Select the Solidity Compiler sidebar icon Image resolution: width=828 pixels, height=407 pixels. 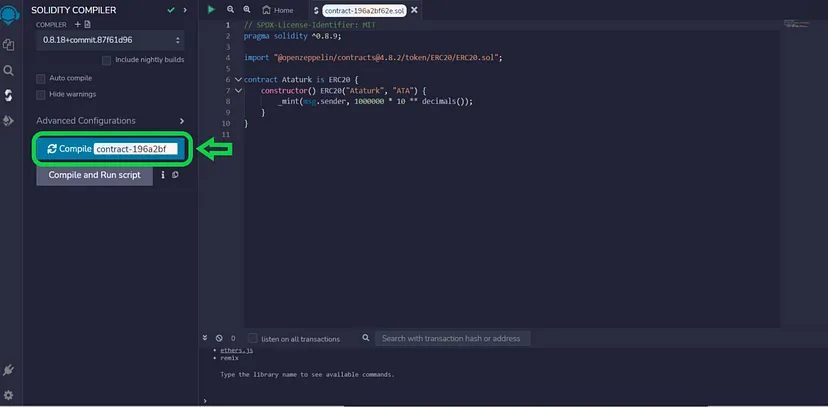pyautogui.click(x=9, y=95)
